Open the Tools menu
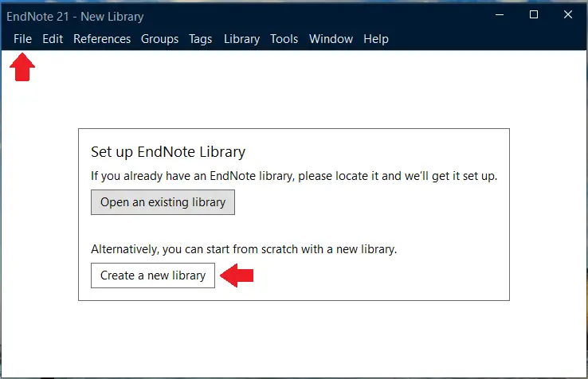 point(284,39)
